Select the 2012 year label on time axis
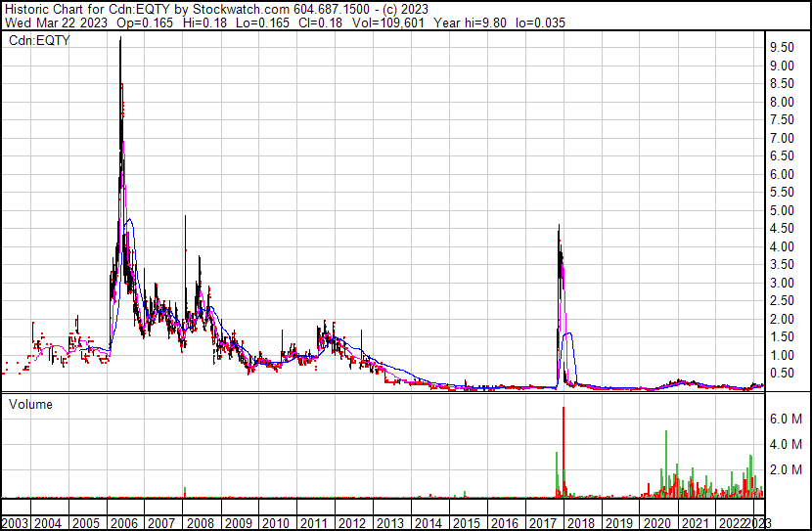Image resolution: width=812 pixels, height=531 pixels. pos(351,523)
